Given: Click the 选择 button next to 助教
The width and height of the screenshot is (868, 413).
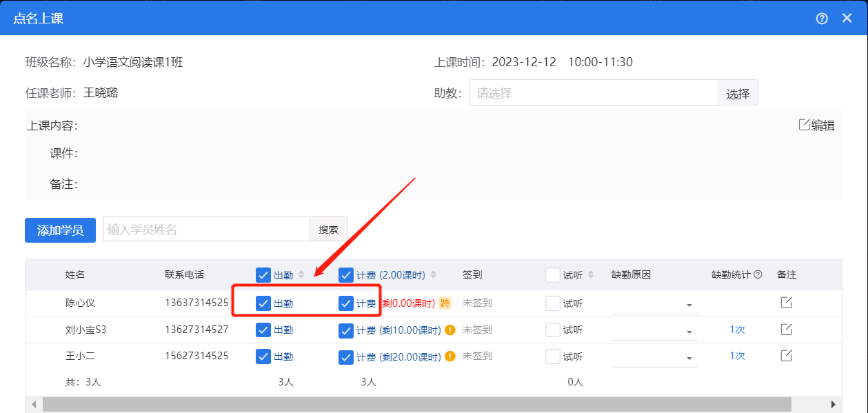Looking at the screenshot, I should click(x=738, y=92).
